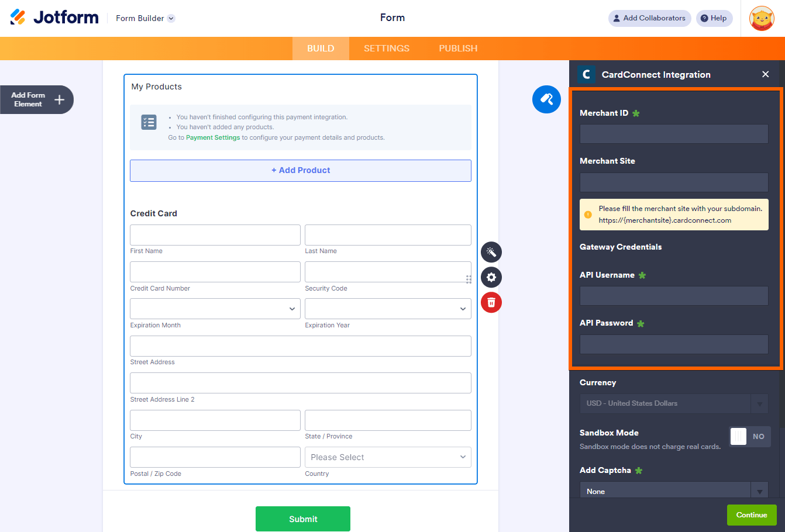
Task: Click the Street Address input
Action: pos(301,346)
